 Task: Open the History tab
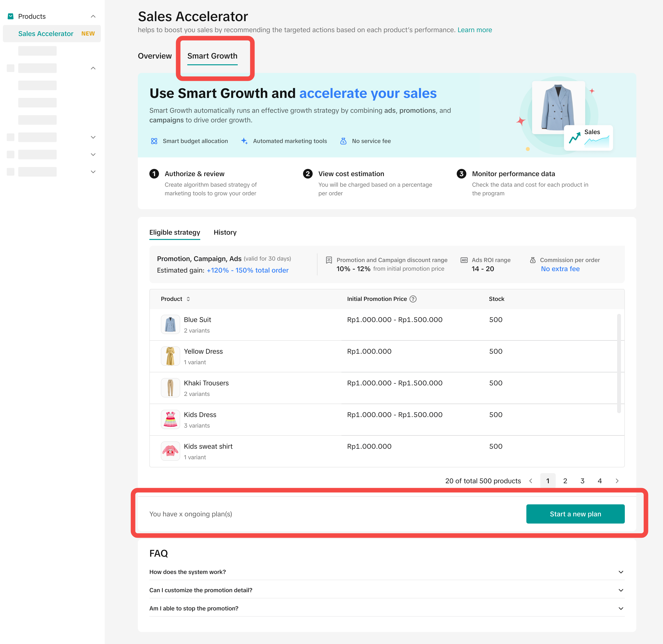point(225,232)
